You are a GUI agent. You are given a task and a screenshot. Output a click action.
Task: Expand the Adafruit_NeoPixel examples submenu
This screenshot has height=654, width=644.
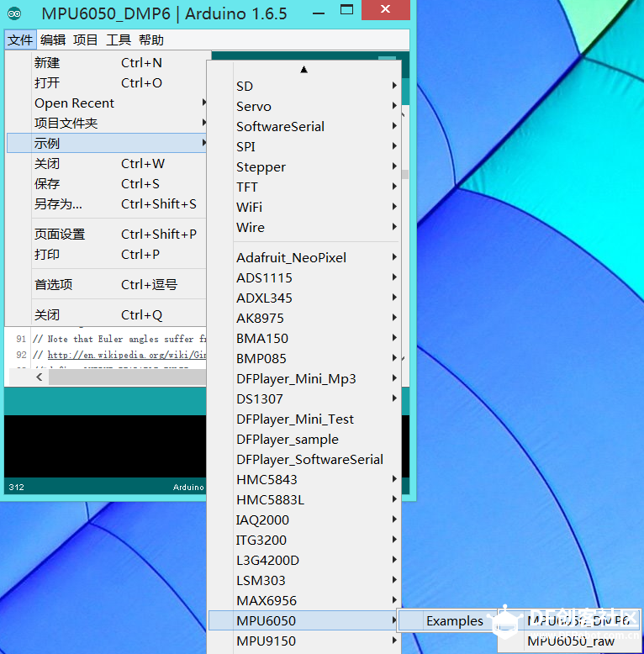304,257
